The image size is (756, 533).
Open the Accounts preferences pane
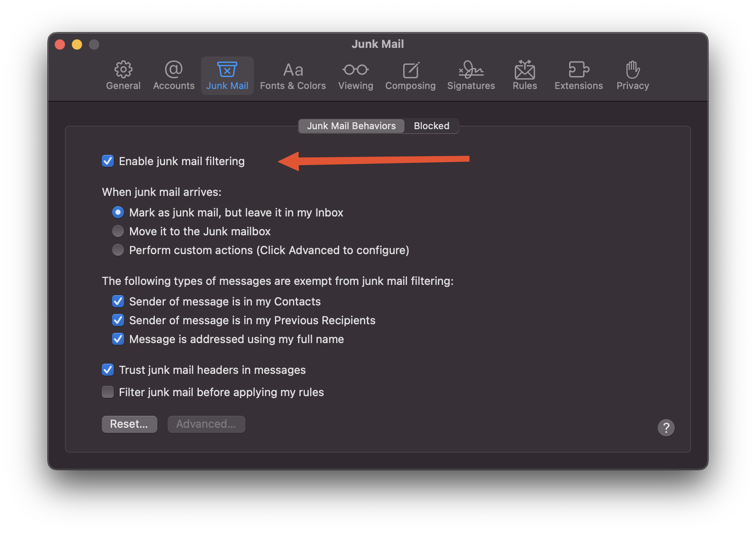coord(174,76)
